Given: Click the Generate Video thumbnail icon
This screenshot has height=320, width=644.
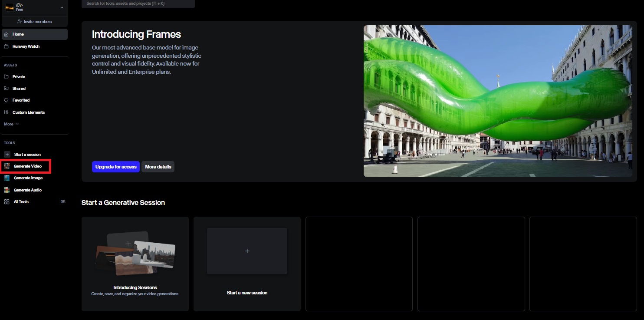Looking at the screenshot, I should click(x=7, y=166).
